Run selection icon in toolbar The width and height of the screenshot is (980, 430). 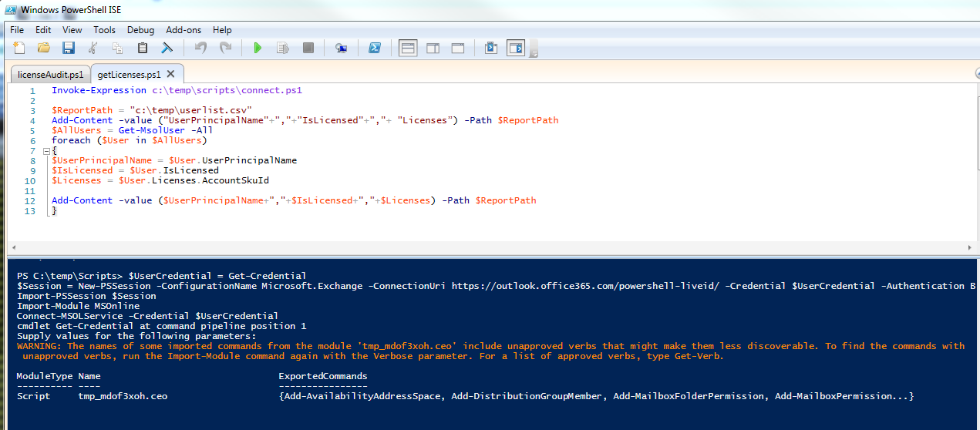tap(283, 49)
